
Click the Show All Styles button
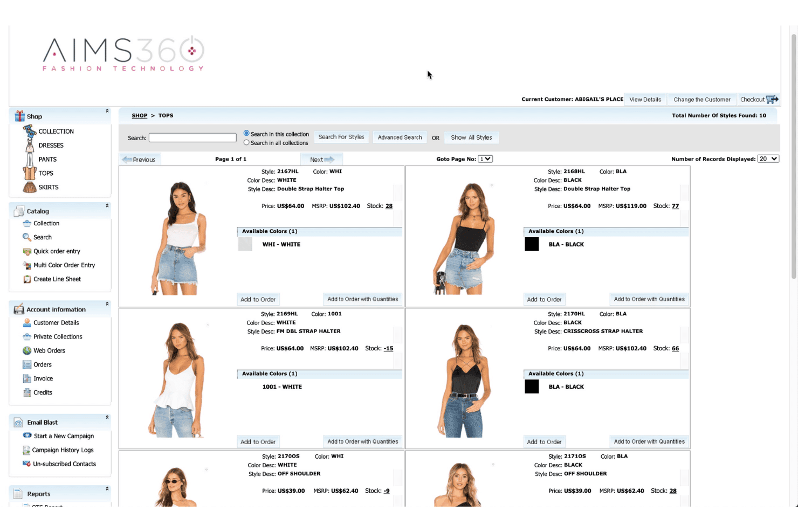pyautogui.click(x=472, y=137)
